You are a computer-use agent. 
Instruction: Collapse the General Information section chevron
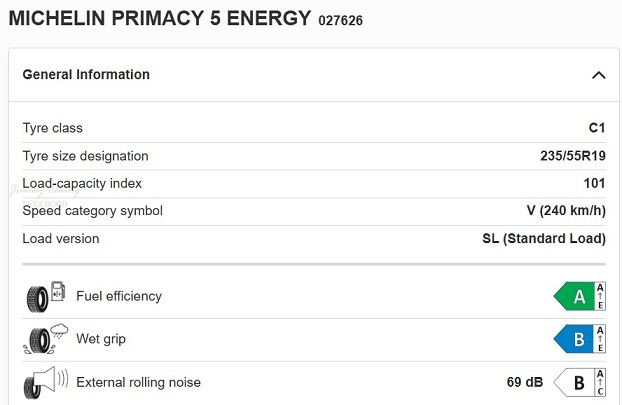[x=598, y=75]
